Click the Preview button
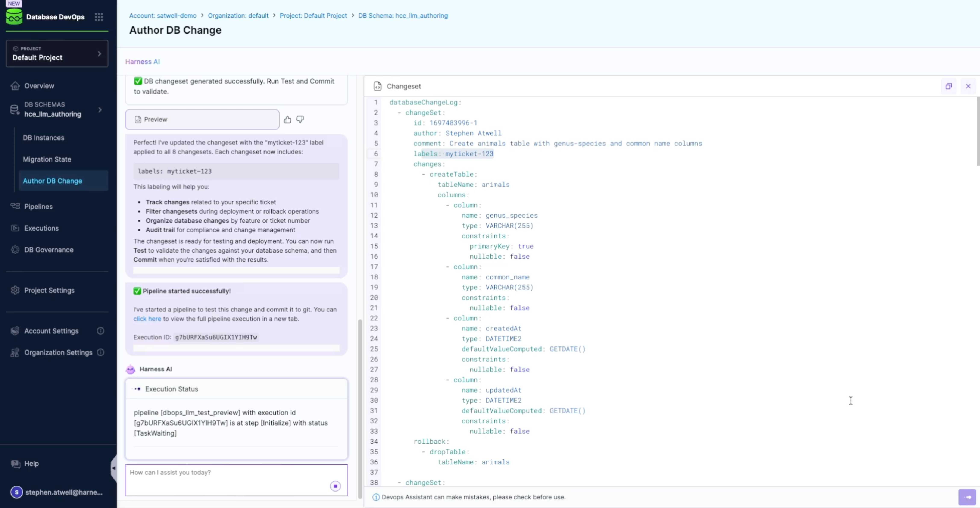The width and height of the screenshot is (980, 508). point(202,120)
